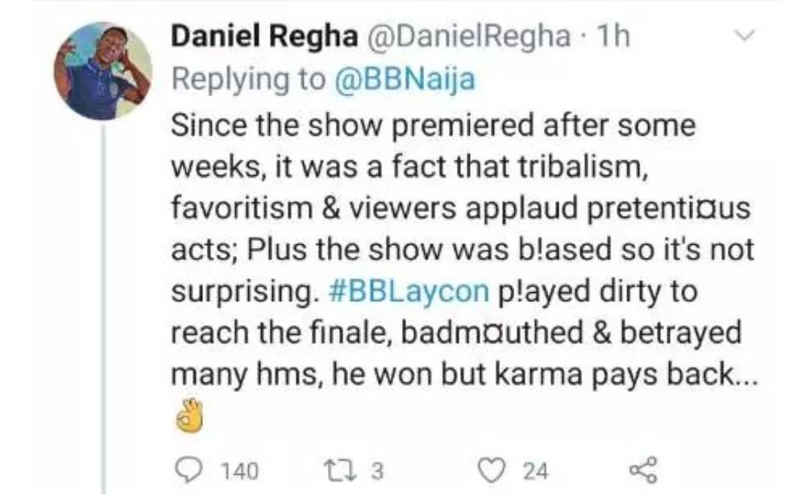The width and height of the screenshot is (812, 504).
Task: Click the Daniel Regha display name
Action: point(264,37)
